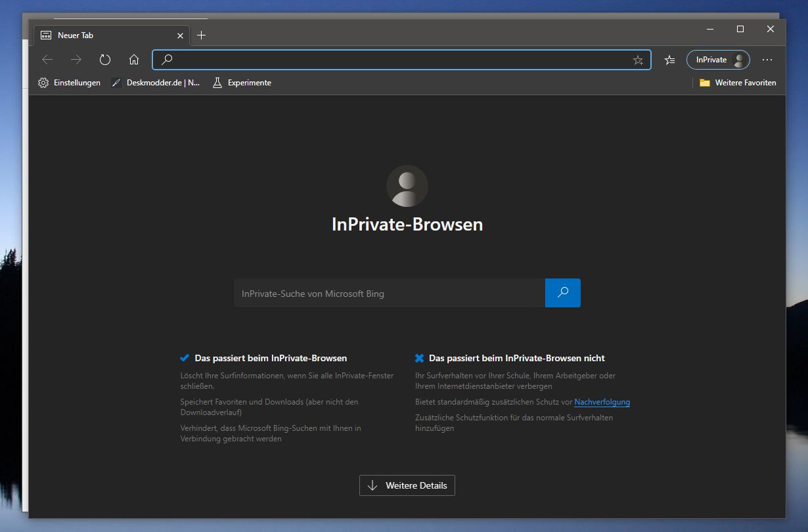Open a new tab with plus button
This screenshot has height=532, width=808.
[x=201, y=35]
